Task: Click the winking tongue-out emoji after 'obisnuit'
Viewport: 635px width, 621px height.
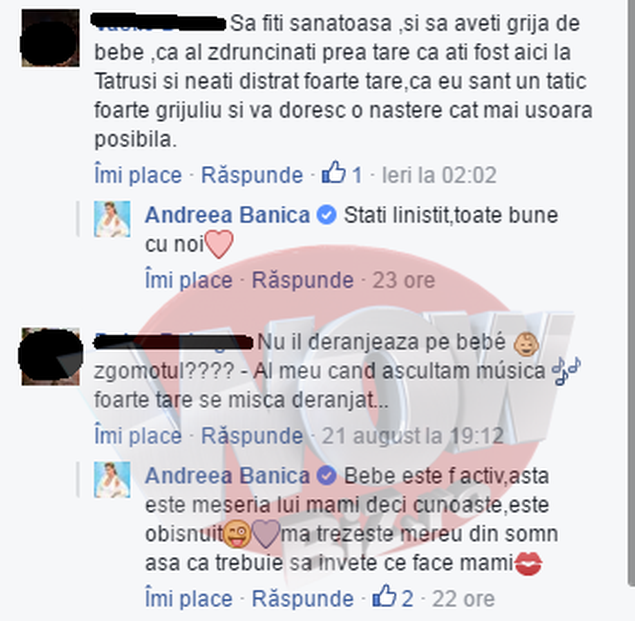Action: point(237,534)
